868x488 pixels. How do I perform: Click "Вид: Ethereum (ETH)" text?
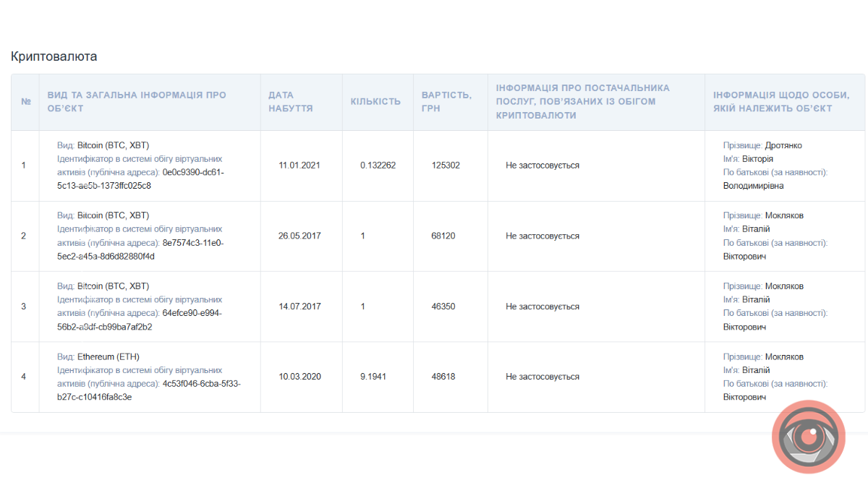coord(98,356)
